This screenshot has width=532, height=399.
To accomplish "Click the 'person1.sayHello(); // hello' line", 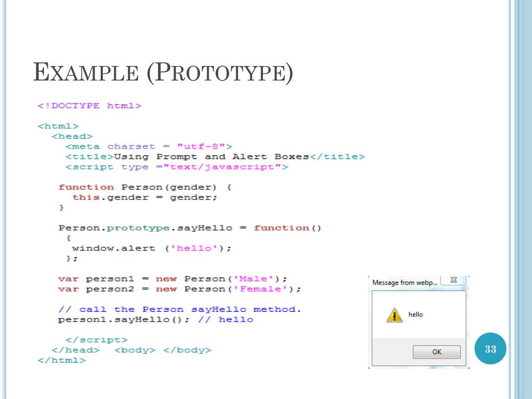I will point(155,320).
